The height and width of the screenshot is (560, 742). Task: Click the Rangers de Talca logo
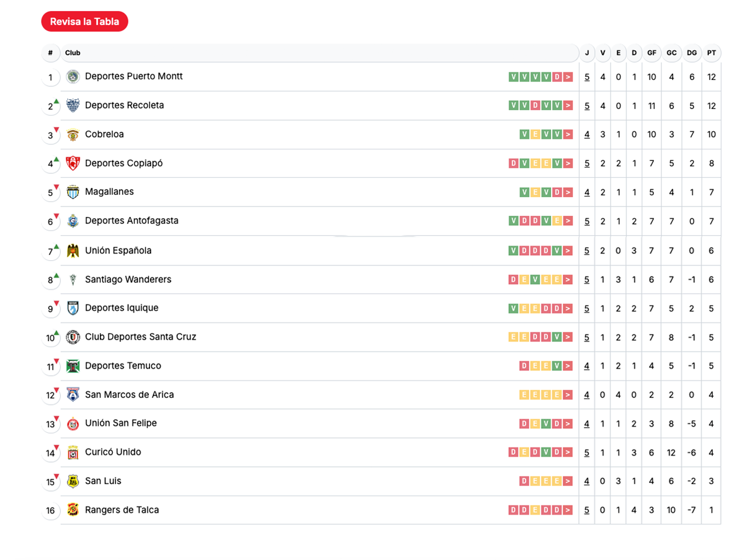click(73, 510)
